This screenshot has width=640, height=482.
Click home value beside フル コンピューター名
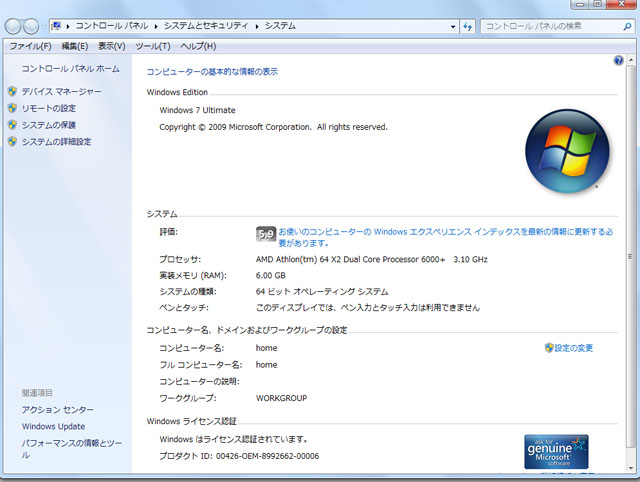tap(267, 365)
